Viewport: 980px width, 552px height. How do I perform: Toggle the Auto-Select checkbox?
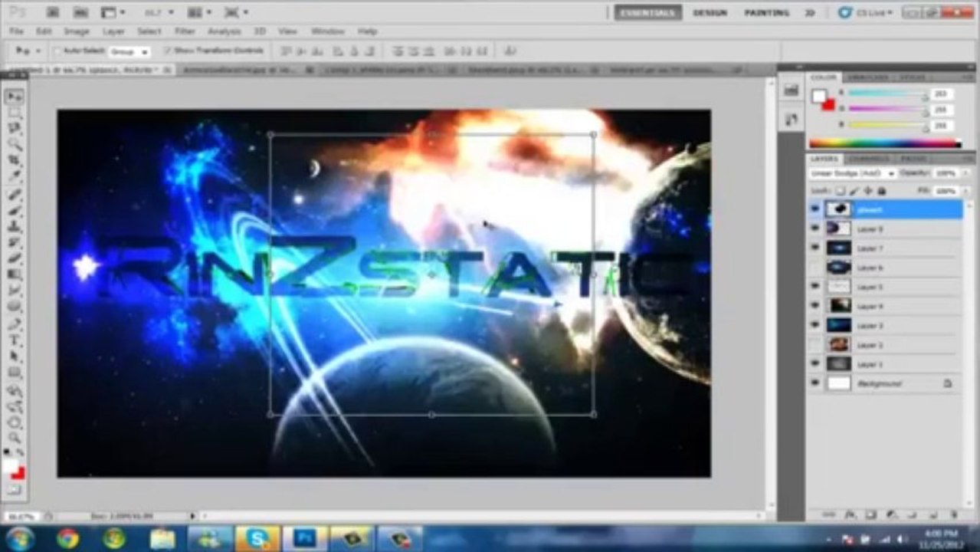(57, 51)
